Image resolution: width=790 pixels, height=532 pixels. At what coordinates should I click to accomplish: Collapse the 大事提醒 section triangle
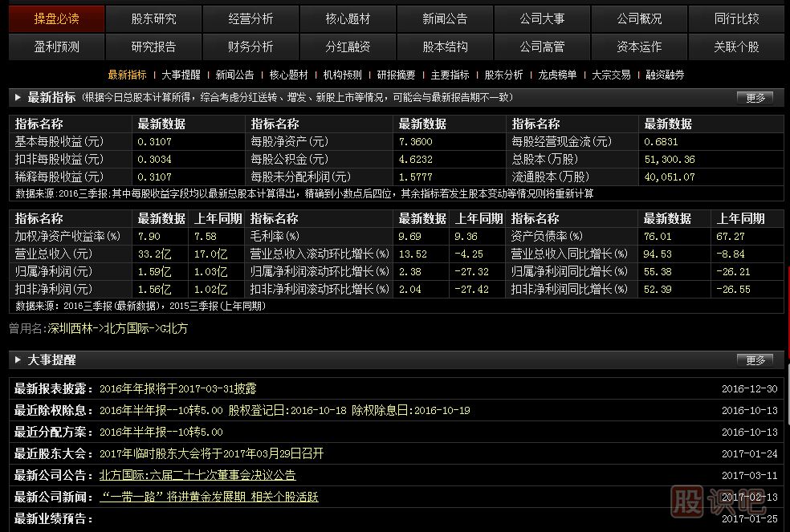(x=18, y=360)
